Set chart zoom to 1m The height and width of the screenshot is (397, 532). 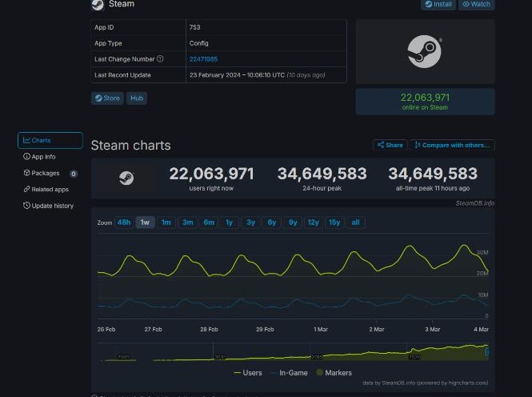click(166, 223)
